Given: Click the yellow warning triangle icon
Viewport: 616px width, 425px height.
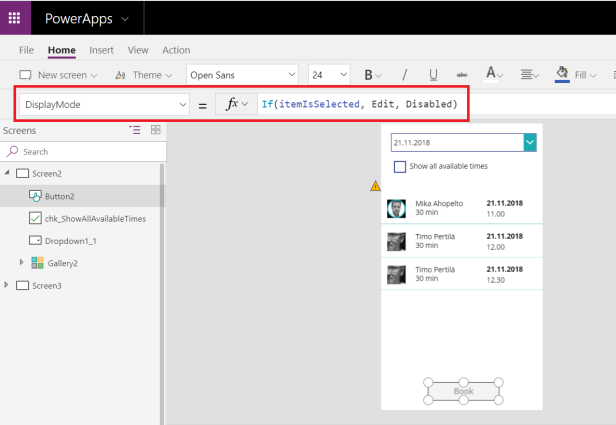Looking at the screenshot, I should click(x=375, y=186).
